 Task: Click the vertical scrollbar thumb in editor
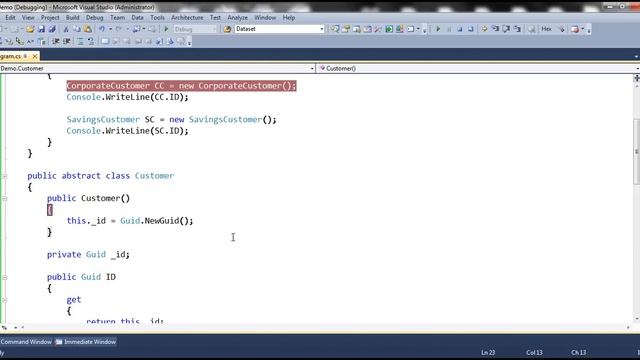(636, 151)
